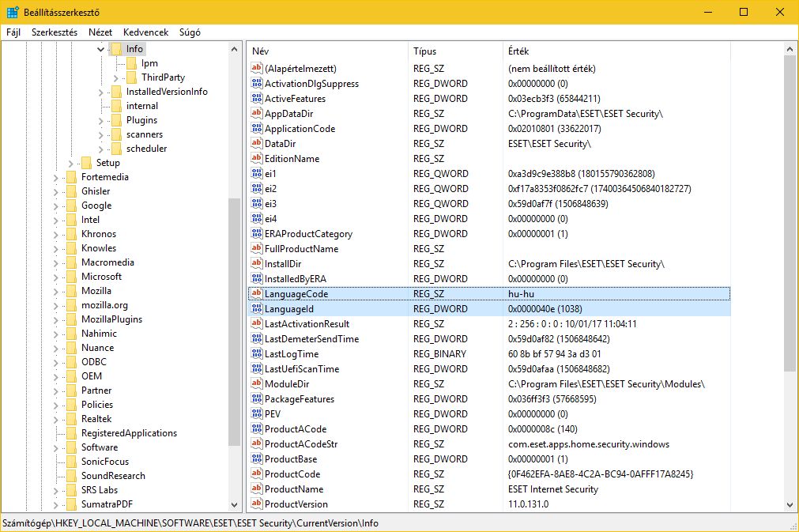Click the DataDir string icon
799x532 pixels.
257,143
